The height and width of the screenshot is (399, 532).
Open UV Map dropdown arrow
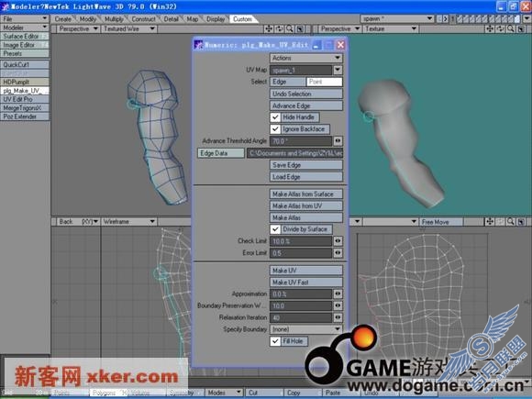pyautogui.click(x=338, y=70)
